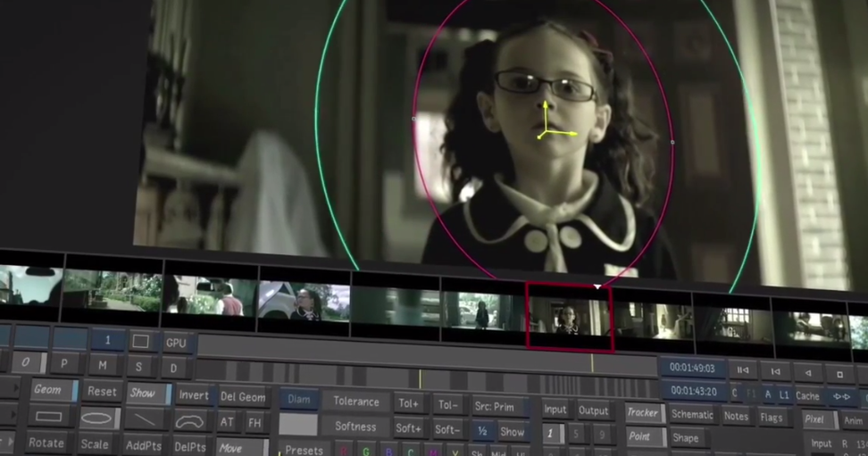This screenshot has width=868, height=456.
Task: Toggle the Tracker option
Action: click(646, 413)
